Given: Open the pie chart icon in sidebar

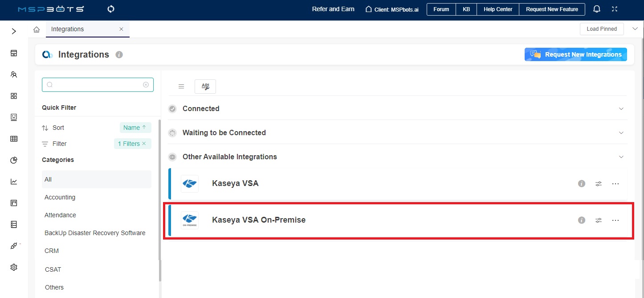Looking at the screenshot, I should click(x=14, y=160).
